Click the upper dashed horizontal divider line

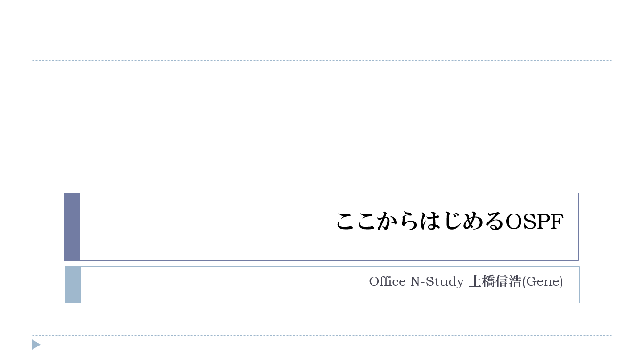[x=322, y=60]
